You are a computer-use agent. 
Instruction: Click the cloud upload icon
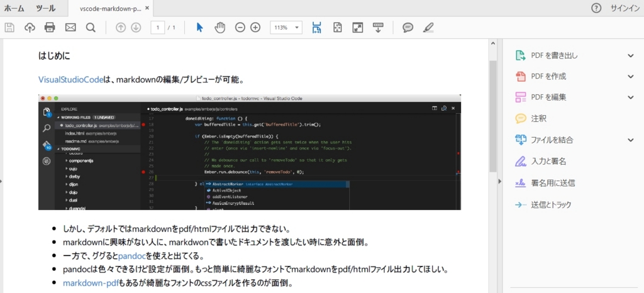30,28
